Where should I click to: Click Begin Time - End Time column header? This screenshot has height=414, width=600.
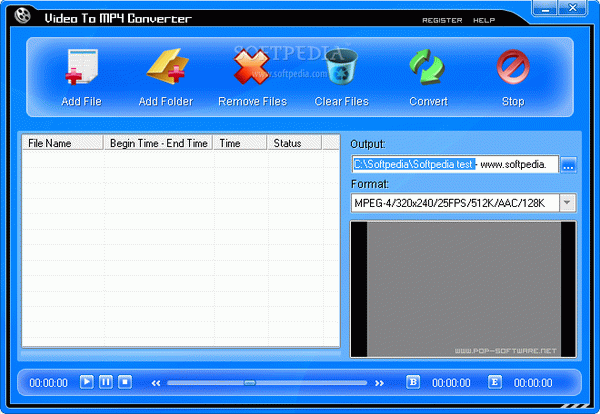(158, 143)
